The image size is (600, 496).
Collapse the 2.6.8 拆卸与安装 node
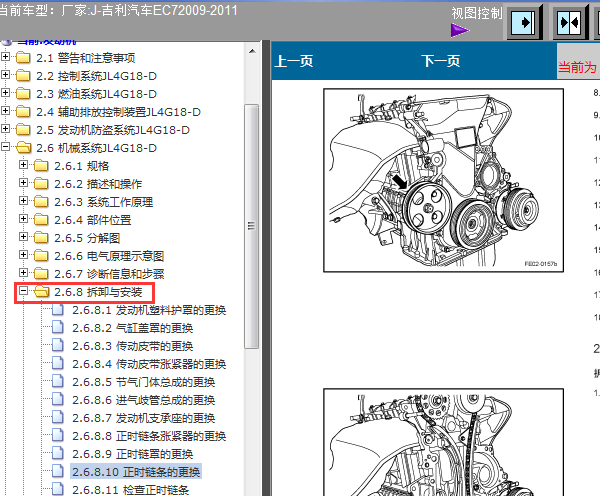tap(23, 291)
